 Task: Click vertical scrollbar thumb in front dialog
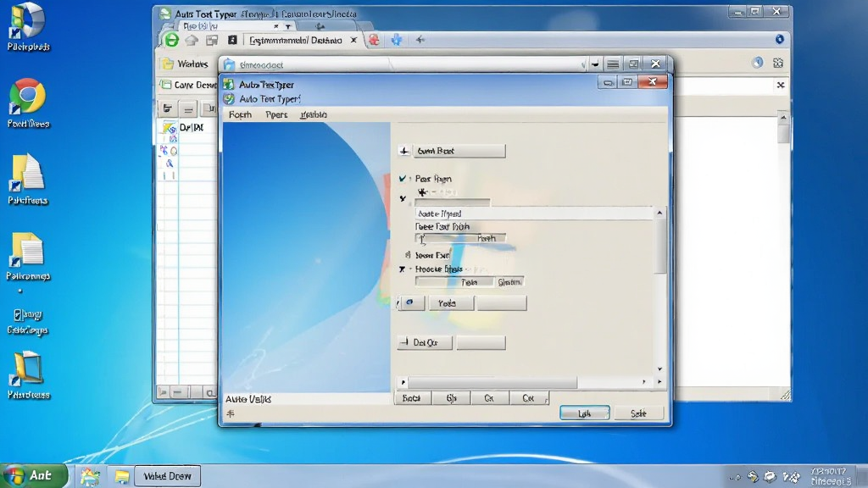[659, 247]
